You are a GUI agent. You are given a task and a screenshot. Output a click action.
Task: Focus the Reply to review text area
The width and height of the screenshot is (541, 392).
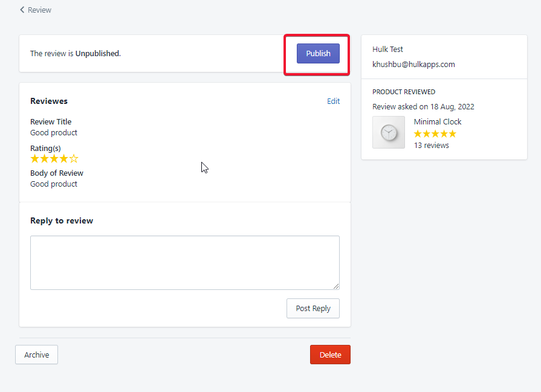coord(184,262)
